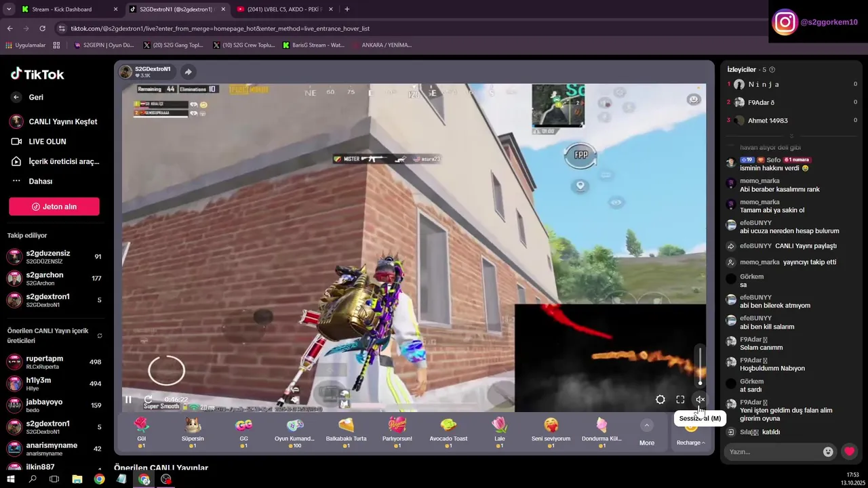Open İçerik üreticisi araçları menu item

coord(54,161)
